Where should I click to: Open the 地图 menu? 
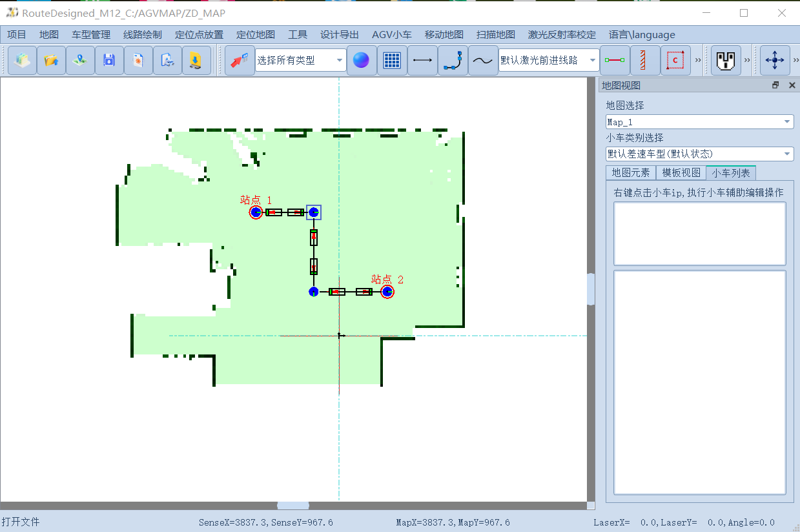coord(49,35)
